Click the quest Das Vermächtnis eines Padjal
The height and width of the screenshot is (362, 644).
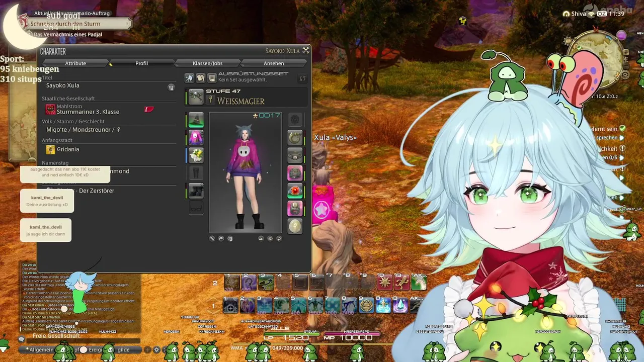tap(68, 35)
